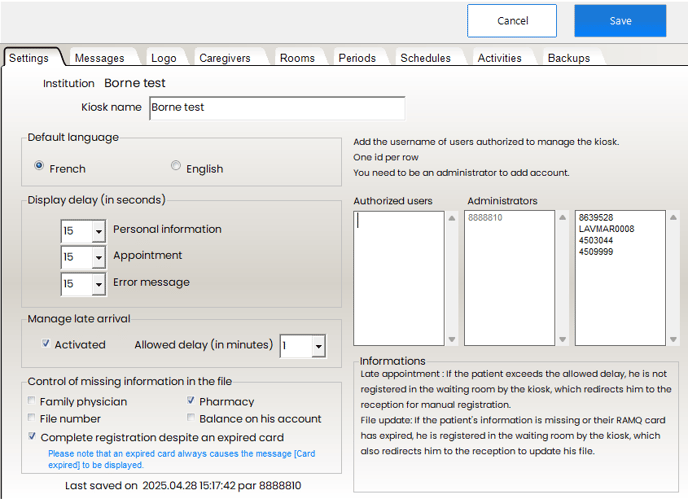Click the Kiosk name text field

(276, 107)
